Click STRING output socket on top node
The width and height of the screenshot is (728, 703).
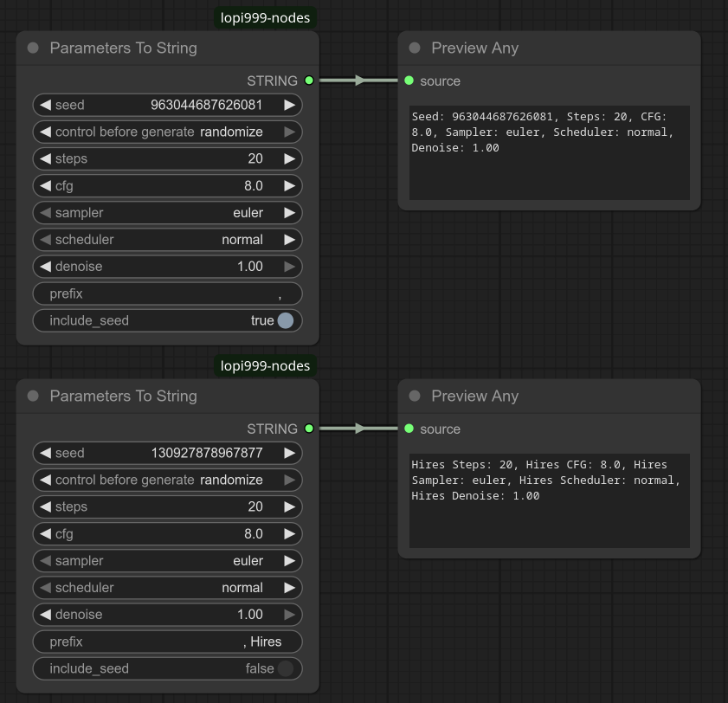[x=309, y=81]
